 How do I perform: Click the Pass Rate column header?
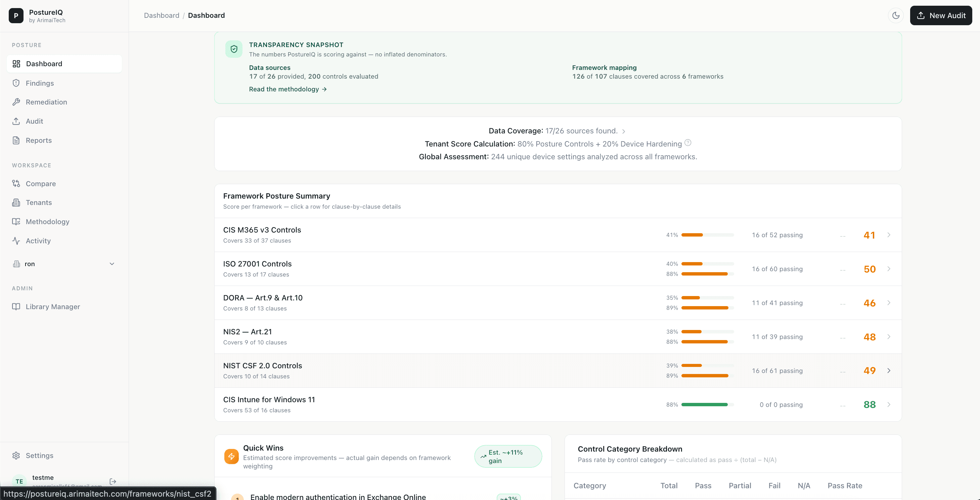pyautogui.click(x=845, y=486)
